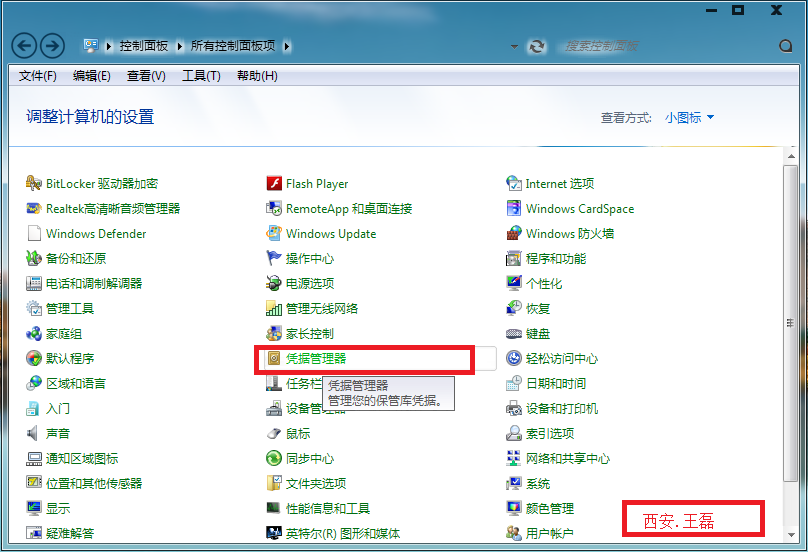Open 程序和功能 icon
This screenshot has width=808, height=552.
pos(514,258)
